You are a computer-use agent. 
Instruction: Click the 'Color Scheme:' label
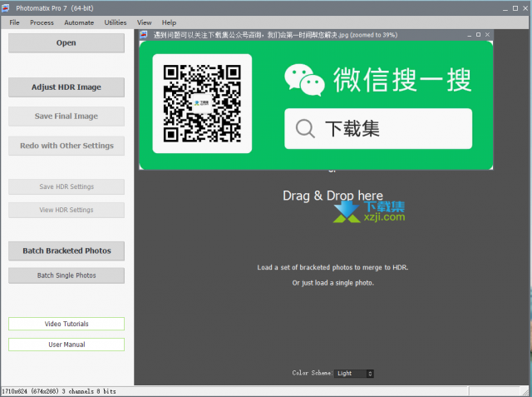point(313,373)
